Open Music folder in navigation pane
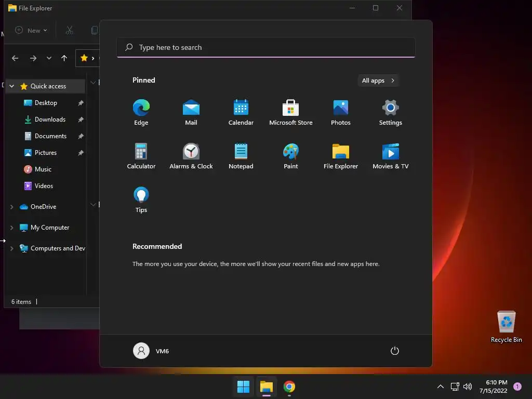 pyautogui.click(x=43, y=169)
